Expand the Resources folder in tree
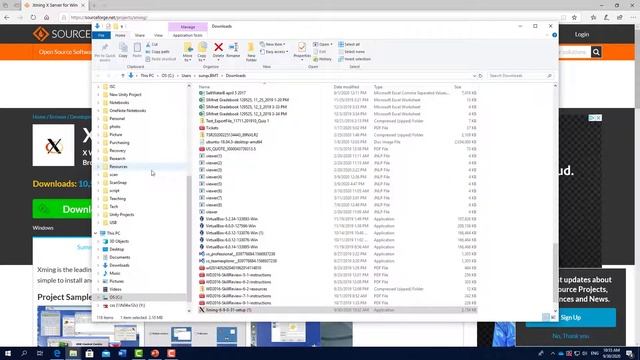The width and height of the screenshot is (640, 360). tap(98, 167)
